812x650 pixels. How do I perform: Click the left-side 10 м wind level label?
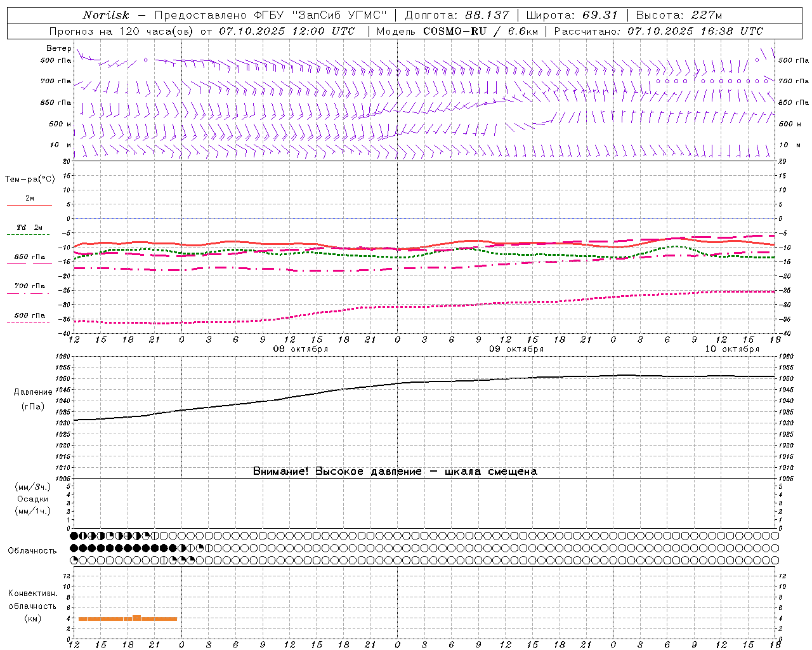tap(60, 145)
